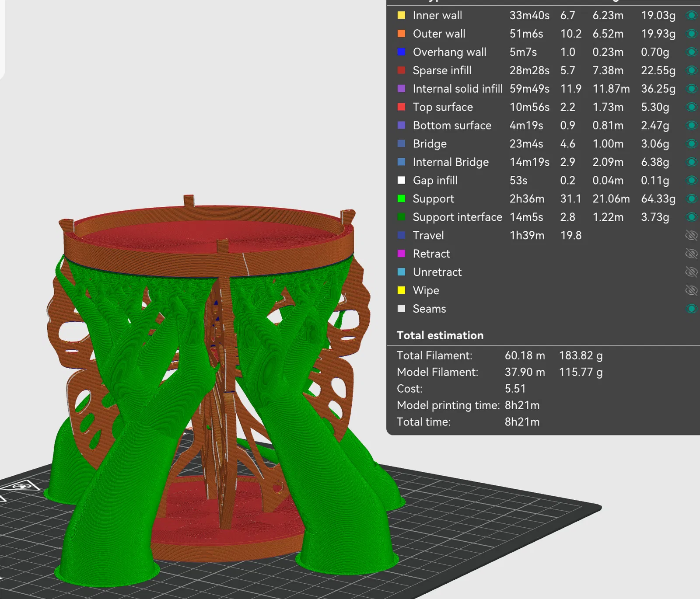Click the Support weight 64.33g

(x=658, y=199)
